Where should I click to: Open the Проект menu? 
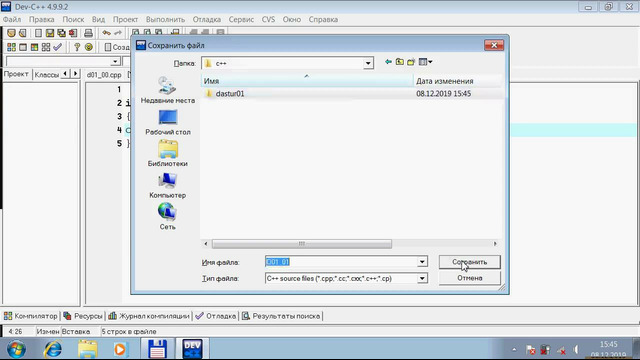point(125,19)
